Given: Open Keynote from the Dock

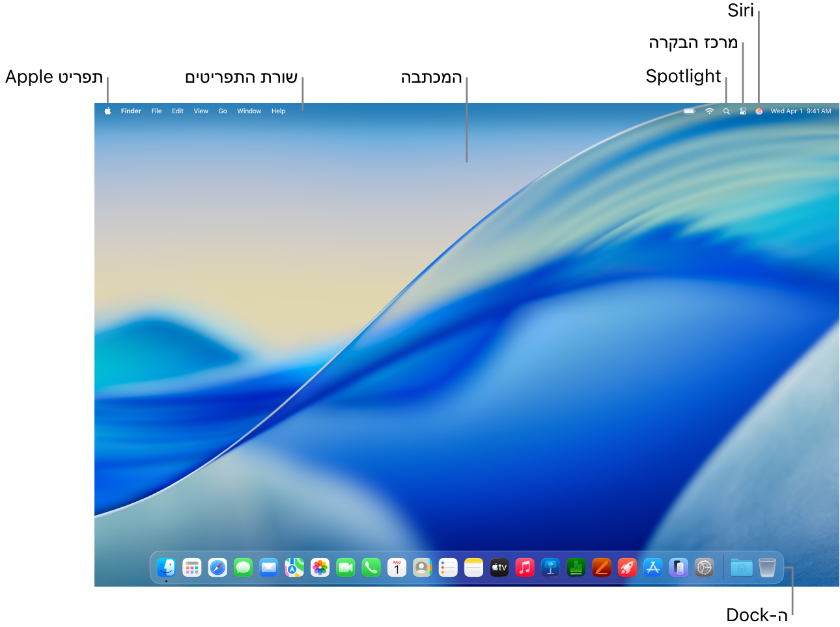Looking at the screenshot, I should click(550, 567).
